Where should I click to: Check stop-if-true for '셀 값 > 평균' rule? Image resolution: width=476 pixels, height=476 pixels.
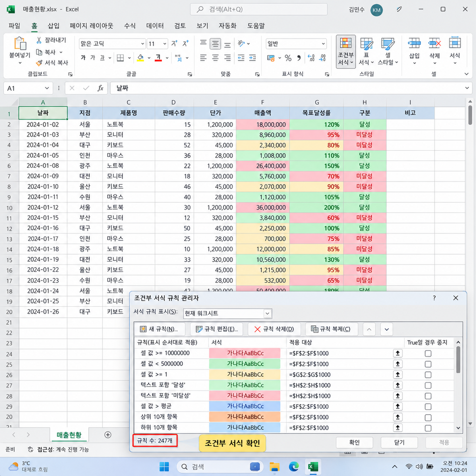pos(428,406)
